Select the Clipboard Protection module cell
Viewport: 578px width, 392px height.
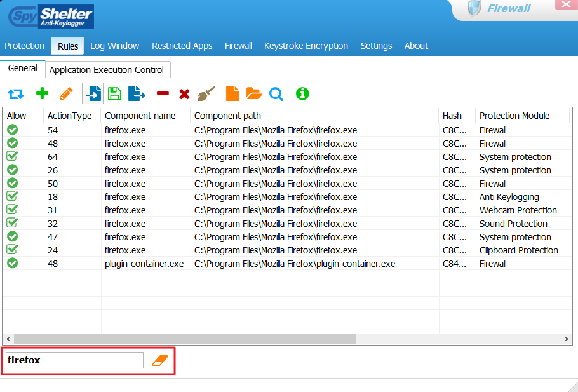point(519,251)
